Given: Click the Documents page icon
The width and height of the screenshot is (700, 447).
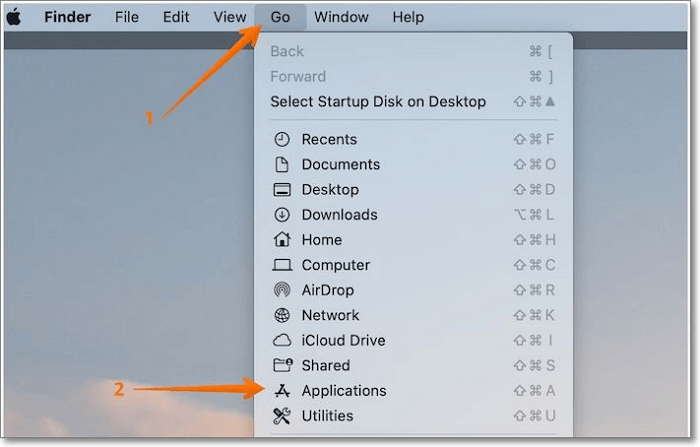Looking at the screenshot, I should [x=282, y=164].
